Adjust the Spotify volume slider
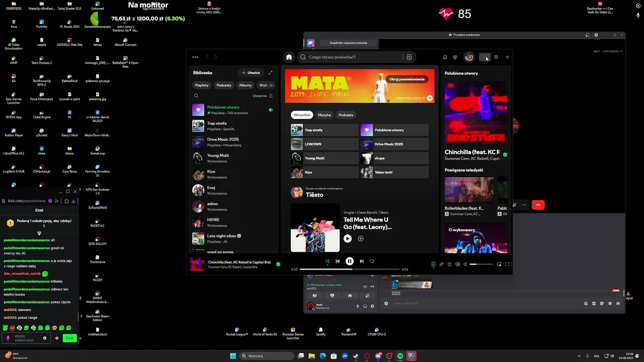 pos(481,264)
